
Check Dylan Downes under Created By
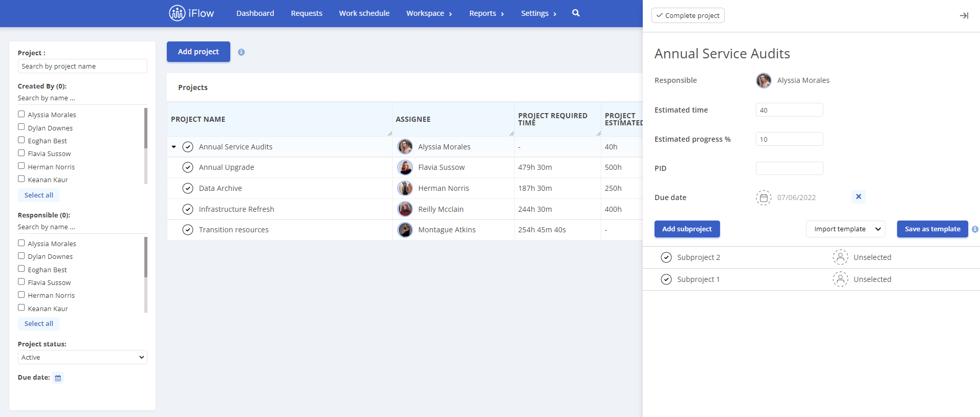pyautogui.click(x=21, y=127)
